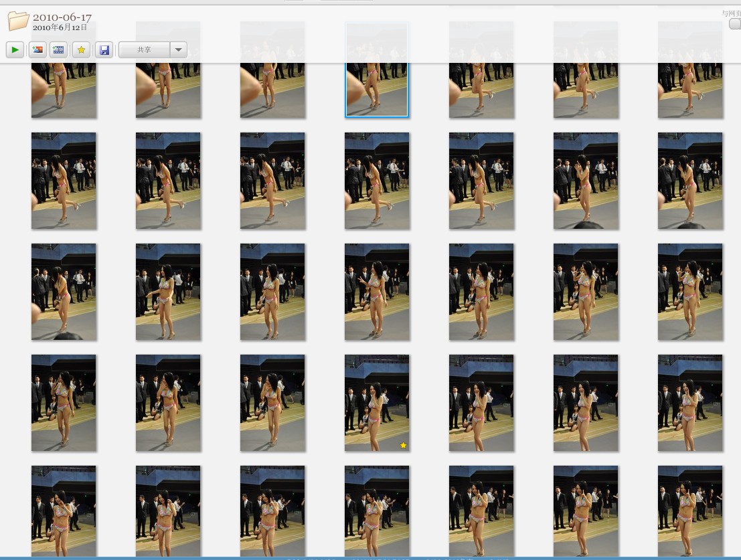The width and height of the screenshot is (741, 560).
Task: Select the folder title 2010-06-17
Action: (x=62, y=17)
